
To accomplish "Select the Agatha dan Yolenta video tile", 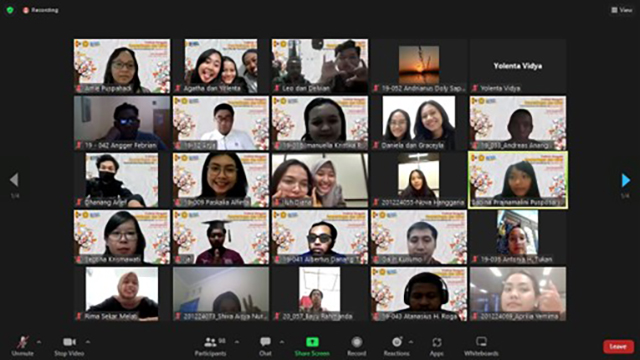I will 221,66.
